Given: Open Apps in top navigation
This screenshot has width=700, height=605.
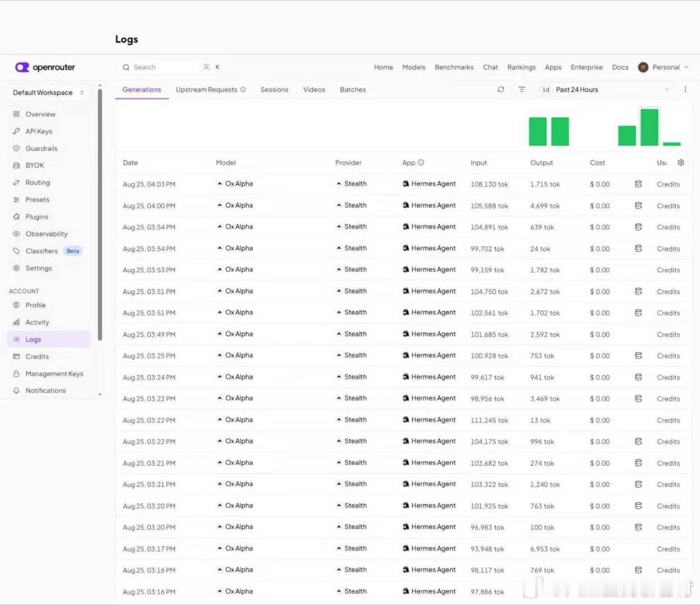Looking at the screenshot, I should pos(553,67).
